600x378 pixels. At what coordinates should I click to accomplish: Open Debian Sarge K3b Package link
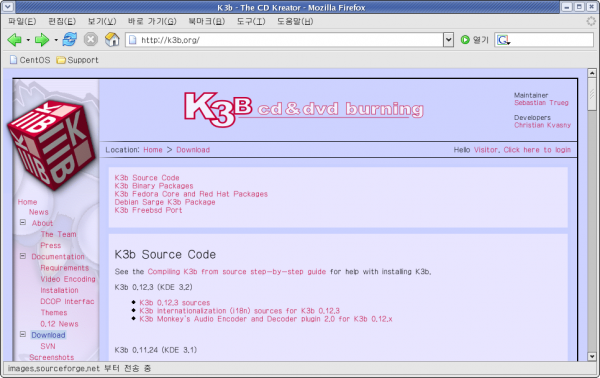[x=165, y=202]
